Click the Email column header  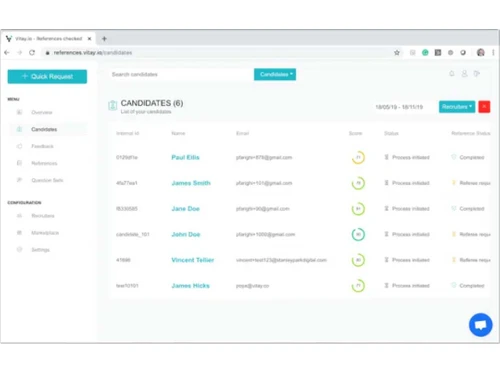[243, 133]
